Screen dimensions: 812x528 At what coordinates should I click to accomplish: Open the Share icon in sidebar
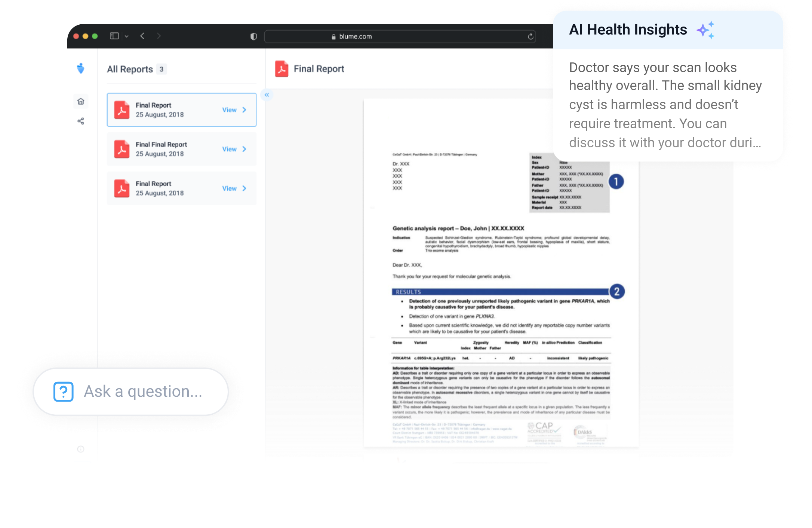click(81, 121)
